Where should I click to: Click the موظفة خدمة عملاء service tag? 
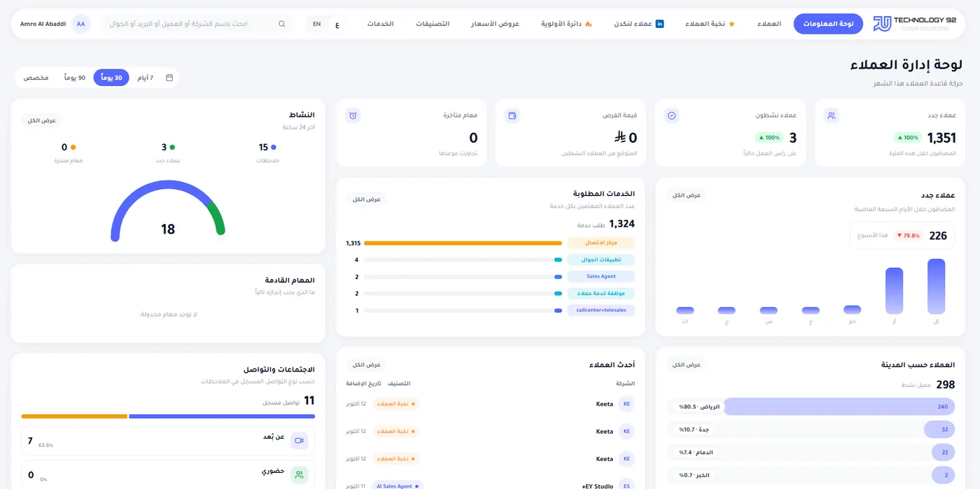coord(601,293)
